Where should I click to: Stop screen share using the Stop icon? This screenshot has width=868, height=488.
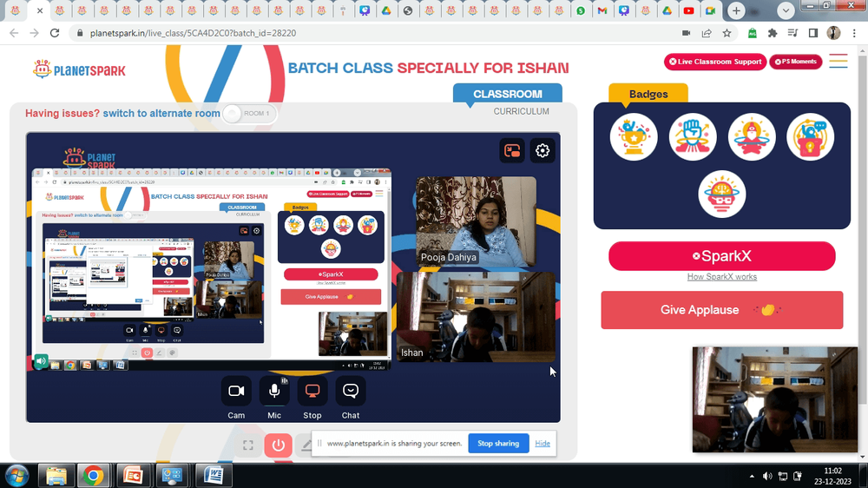point(312,391)
